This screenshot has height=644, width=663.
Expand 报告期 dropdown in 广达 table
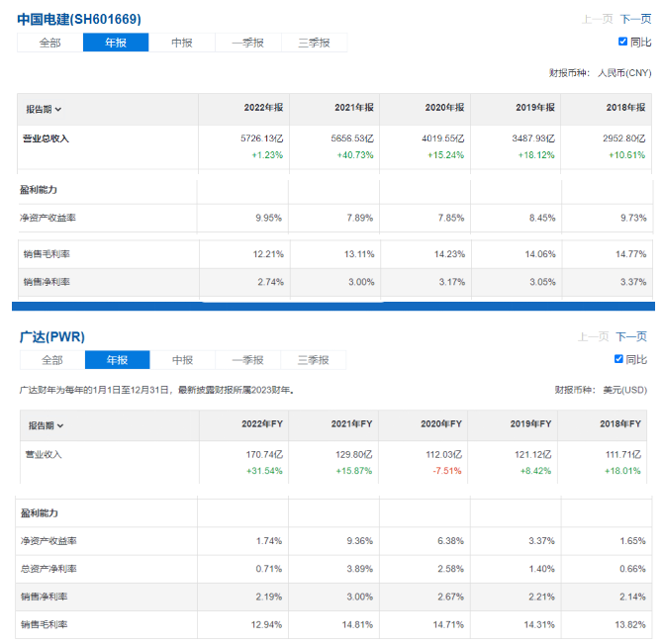point(46,425)
